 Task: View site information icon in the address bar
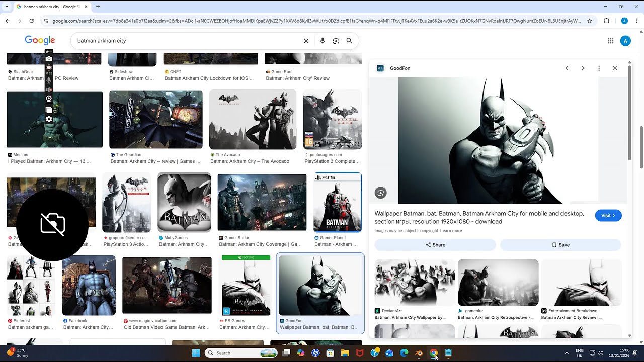point(46,21)
